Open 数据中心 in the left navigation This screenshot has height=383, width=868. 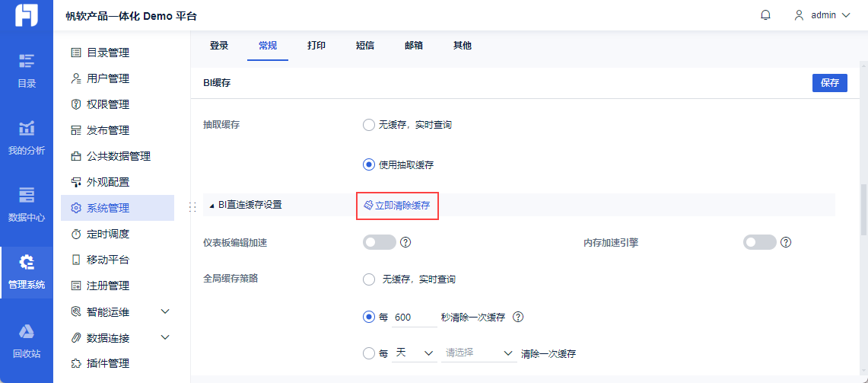point(27,205)
